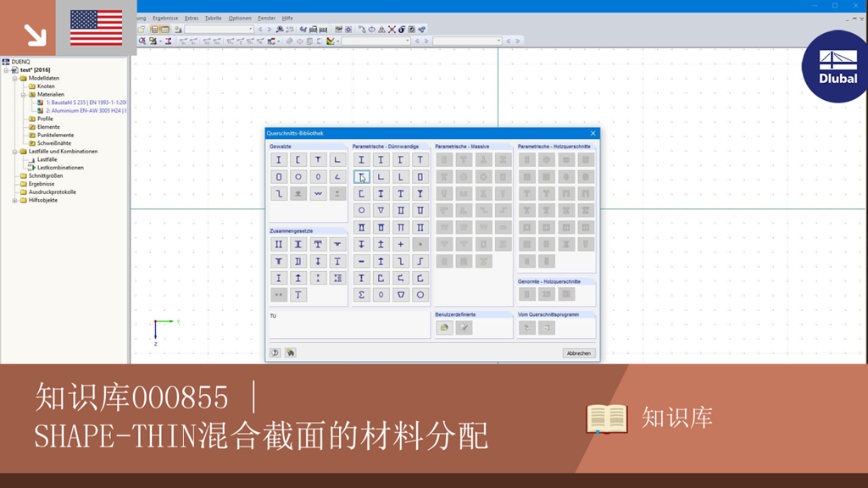868x488 pixels.
Task: Open user-defined section folder under Benutzerdefinierte
Action: click(444, 328)
